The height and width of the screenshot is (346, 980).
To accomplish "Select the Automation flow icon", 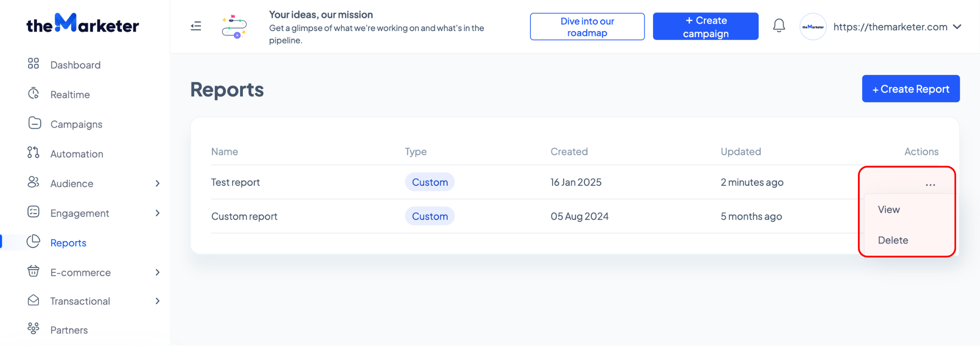I will click(x=33, y=153).
